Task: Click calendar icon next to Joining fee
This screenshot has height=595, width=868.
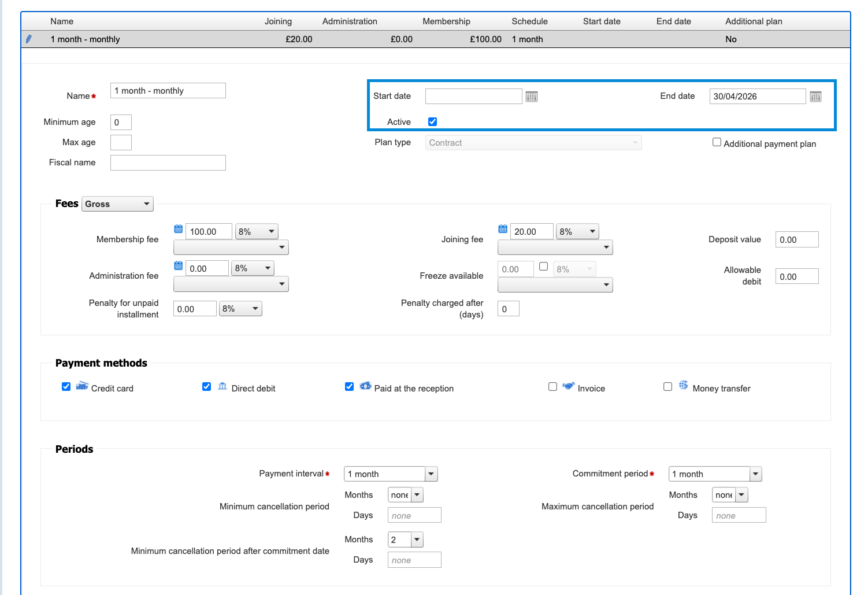Action: tap(503, 229)
